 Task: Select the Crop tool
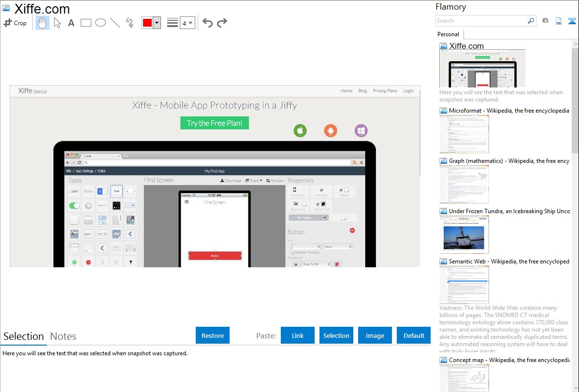click(15, 23)
